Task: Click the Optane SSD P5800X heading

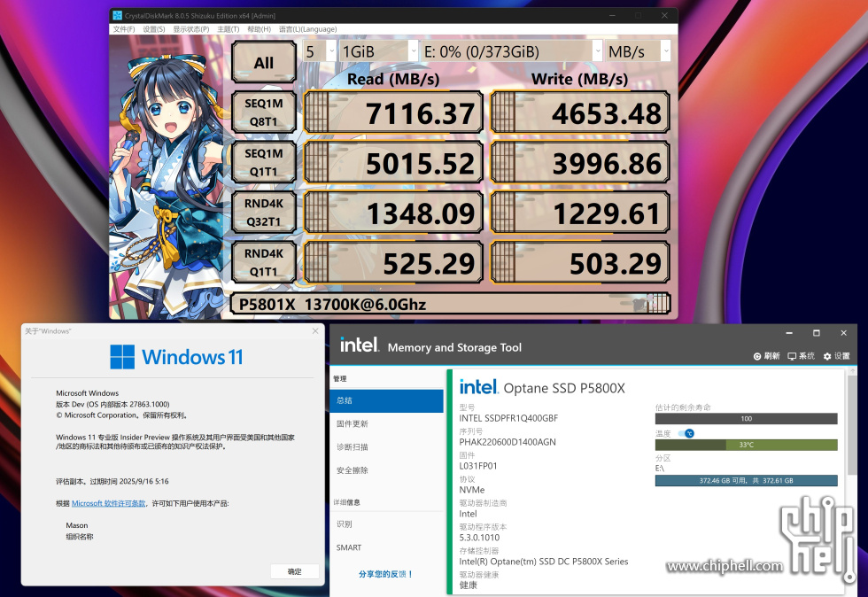Action: tap(564, 388)
